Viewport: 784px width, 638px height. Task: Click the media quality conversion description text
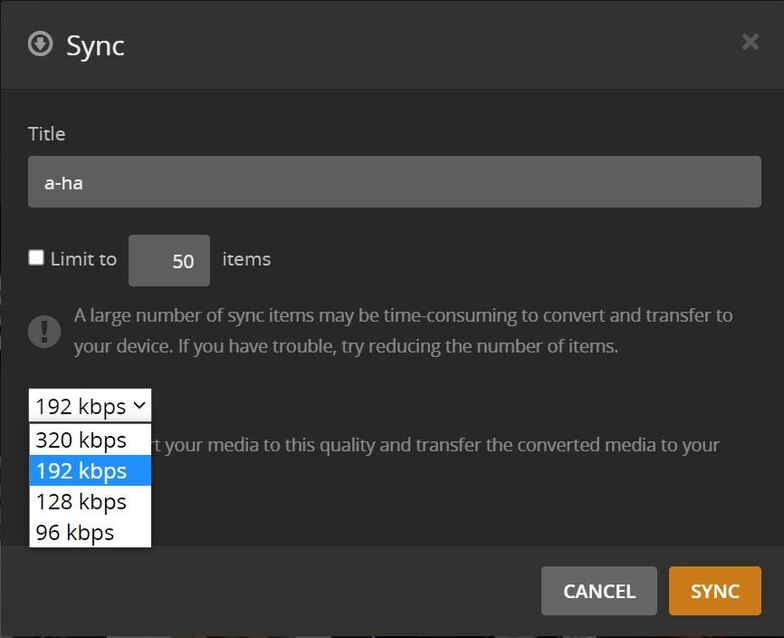440,444
